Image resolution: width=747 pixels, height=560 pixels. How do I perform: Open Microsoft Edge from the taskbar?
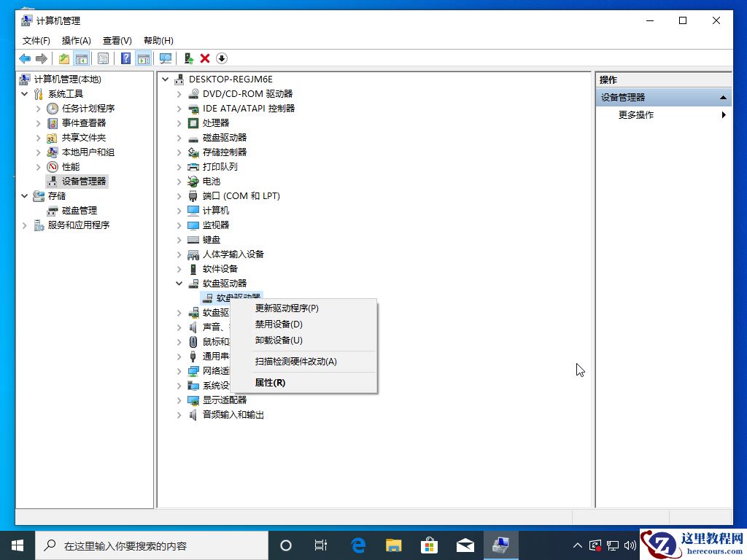[x=357, y=545]
